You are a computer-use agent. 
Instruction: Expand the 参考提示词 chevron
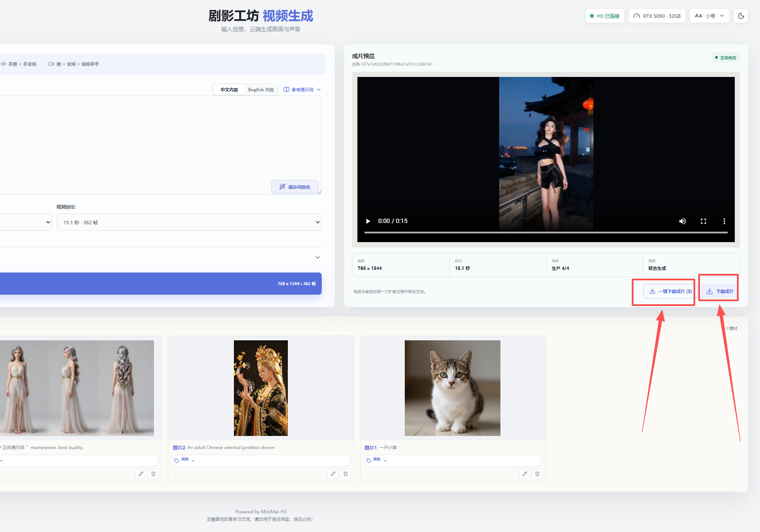(x=319, y=90)
